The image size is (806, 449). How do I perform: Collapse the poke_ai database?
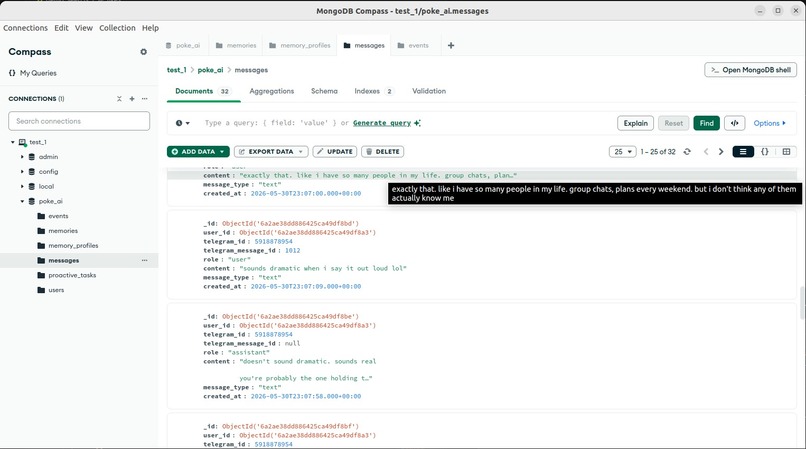pos(22,202)
